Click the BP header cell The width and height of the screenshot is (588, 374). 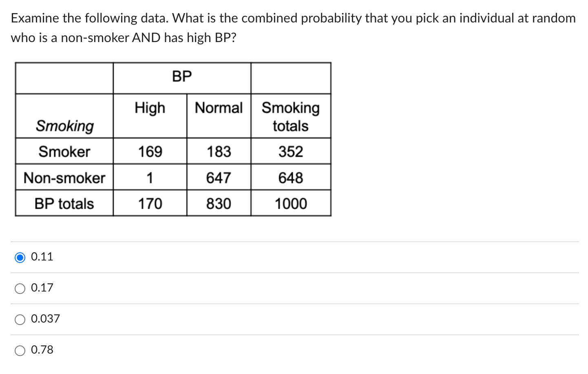[181, 76]
